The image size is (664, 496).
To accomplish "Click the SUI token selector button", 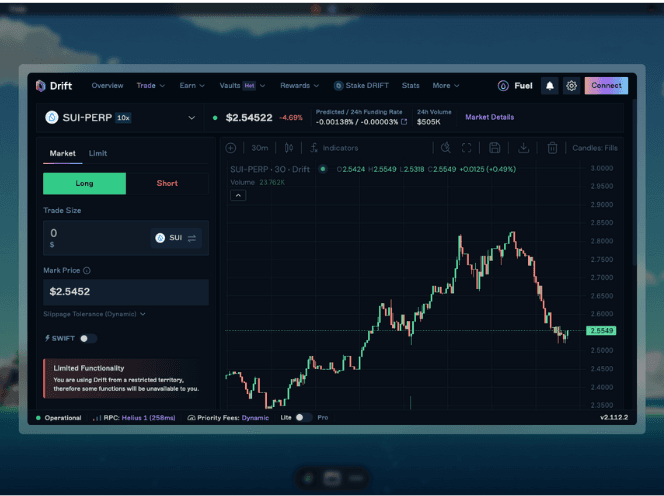I will 176,238.
